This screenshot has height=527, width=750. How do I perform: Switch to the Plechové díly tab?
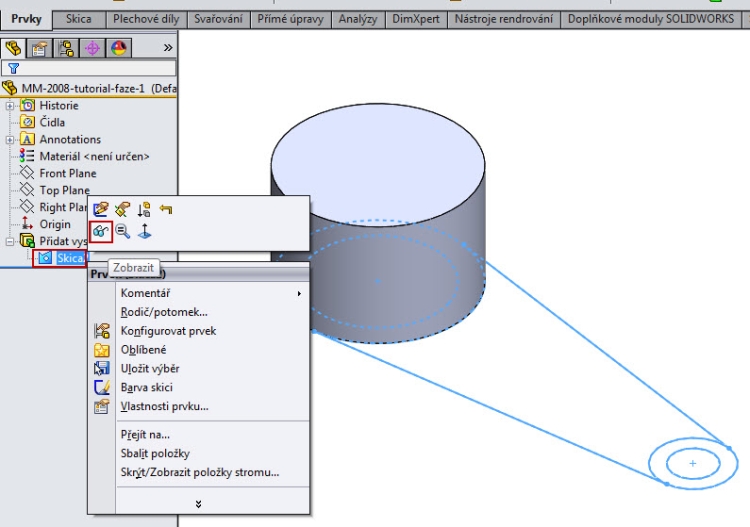(x=146, y=19)
